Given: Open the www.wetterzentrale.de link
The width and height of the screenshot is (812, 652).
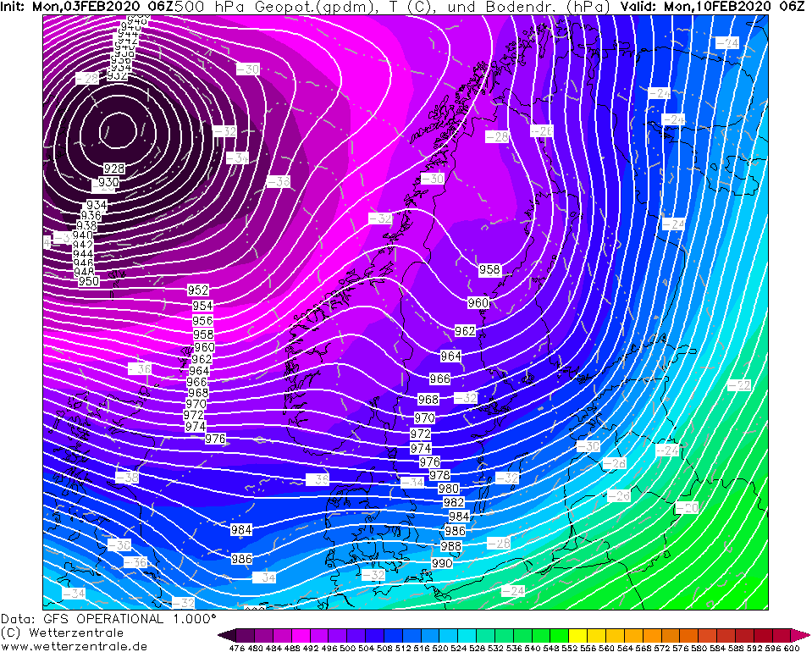Looking at the screenshot, I should click(74, 646).
